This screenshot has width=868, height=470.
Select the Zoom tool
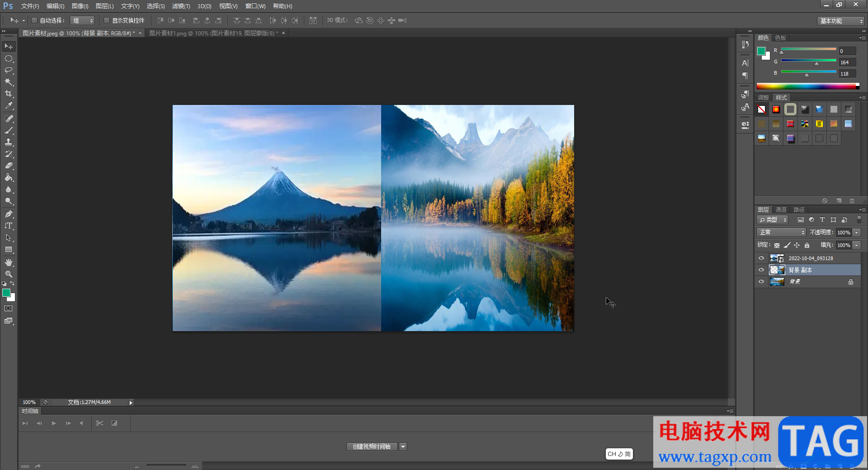point(9,274)
